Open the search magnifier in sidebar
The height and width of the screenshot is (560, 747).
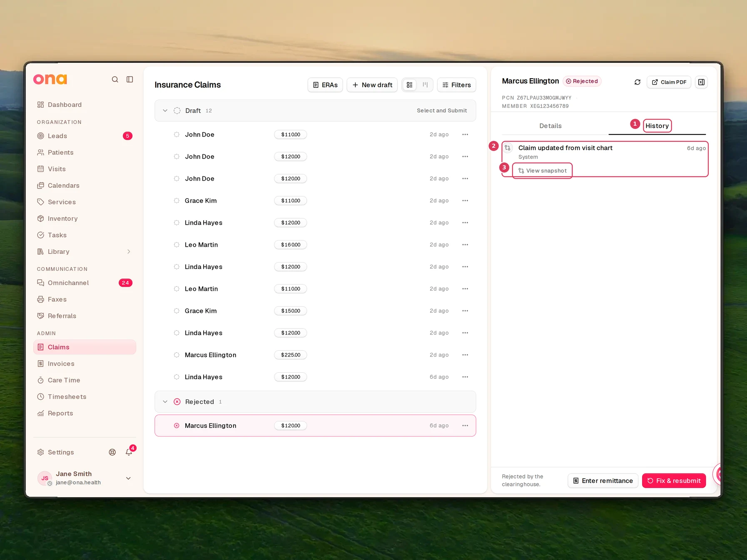pyautogui.click(x=115, y=79)
